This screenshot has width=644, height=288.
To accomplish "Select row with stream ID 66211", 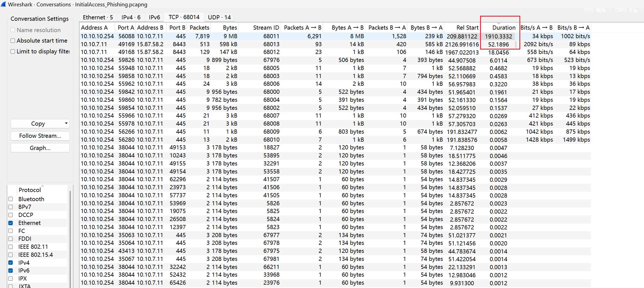I will [x=336, y=267].
